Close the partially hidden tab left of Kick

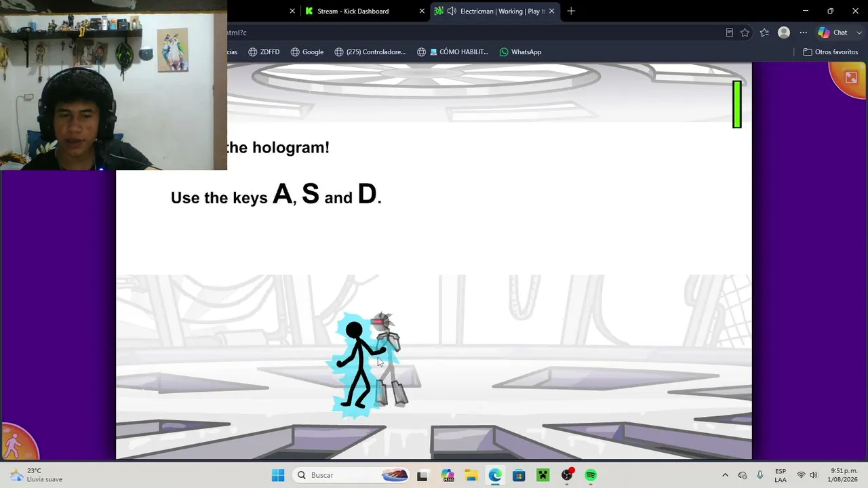292,11
